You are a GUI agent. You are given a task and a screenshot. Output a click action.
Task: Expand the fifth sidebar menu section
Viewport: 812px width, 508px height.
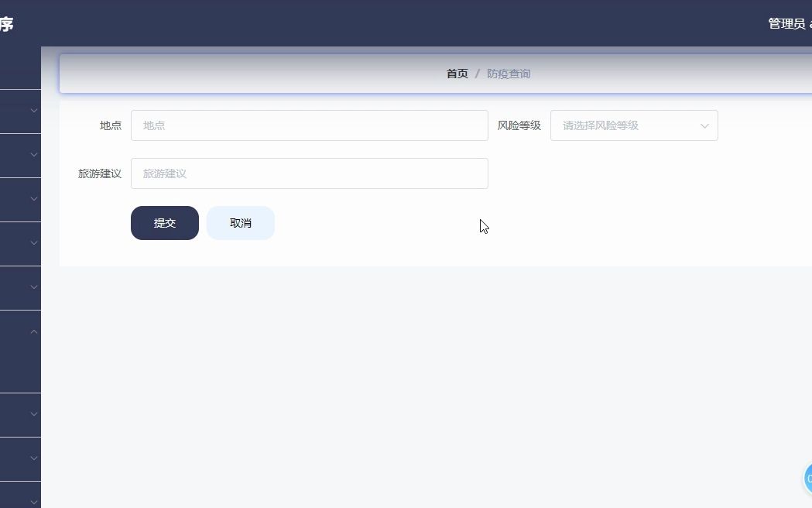click(x=33, y=287)
